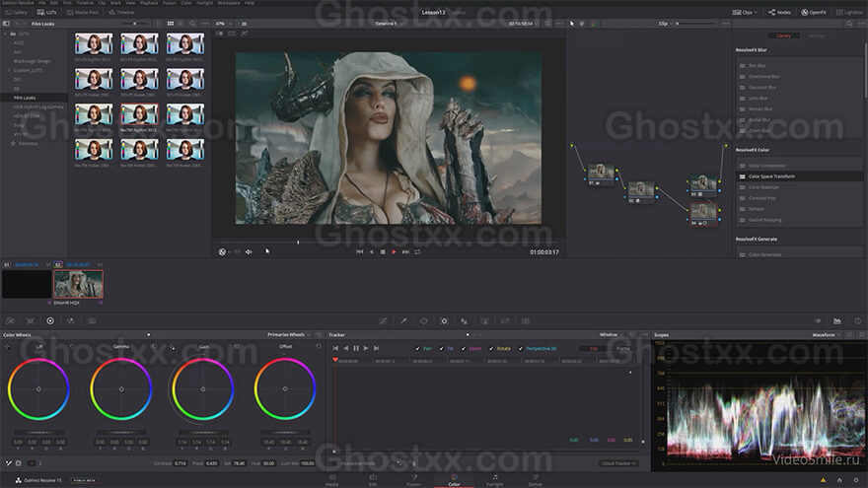Click the LUT browser search icon
Screen dimensions: 868x488
pos(192,24)
